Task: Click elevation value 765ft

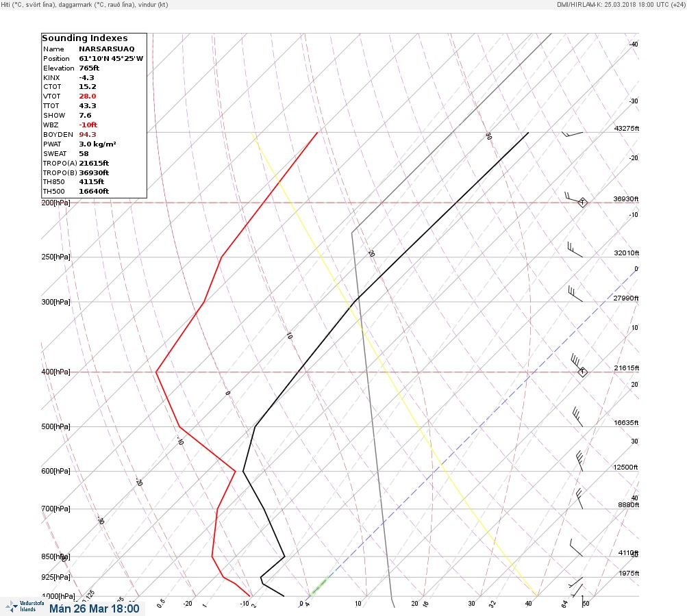Action: (x=89, y=68)
